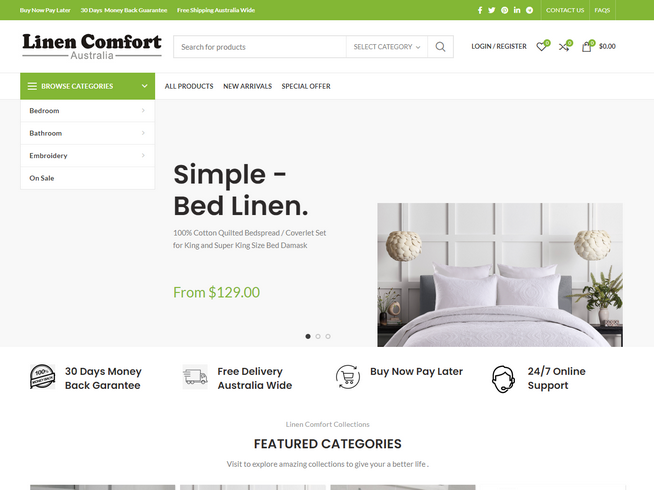This screenshot has height=490, width=654.
Task: Toggle the Browse Categories menu
Action: tap(87, 86)
